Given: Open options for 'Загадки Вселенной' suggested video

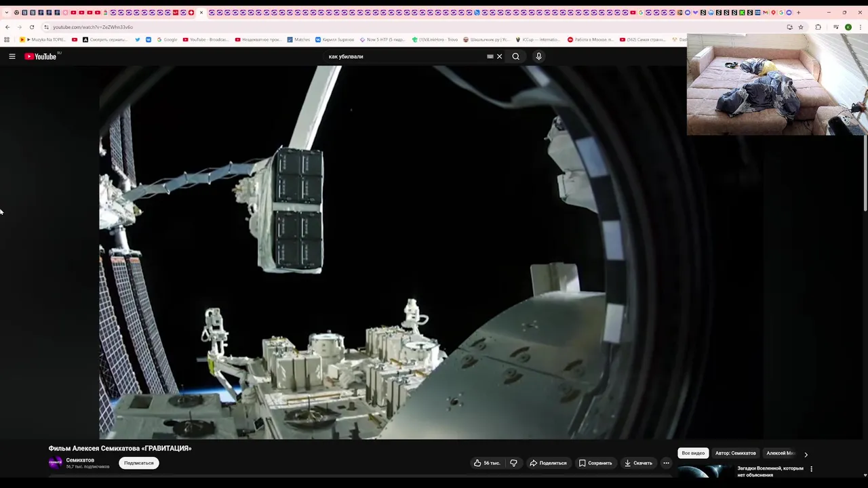Looking at the screenshot, I should [811, 468].
